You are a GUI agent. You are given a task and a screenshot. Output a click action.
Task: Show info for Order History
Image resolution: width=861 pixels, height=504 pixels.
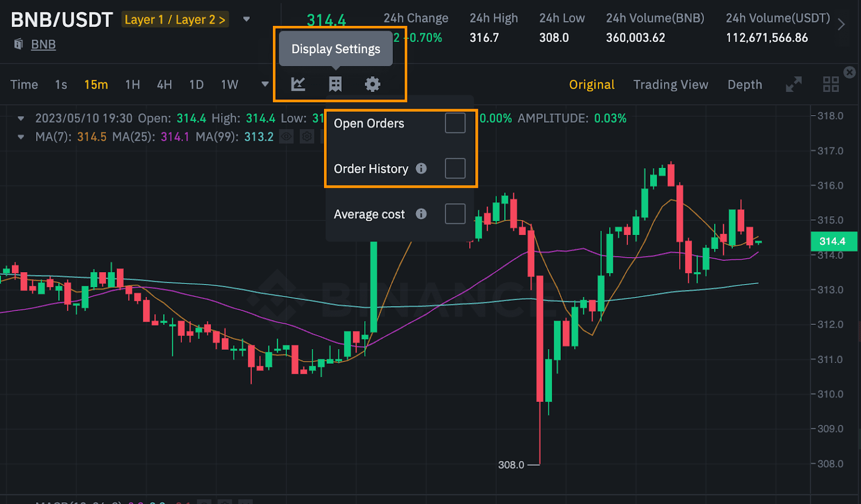(421, 168)
